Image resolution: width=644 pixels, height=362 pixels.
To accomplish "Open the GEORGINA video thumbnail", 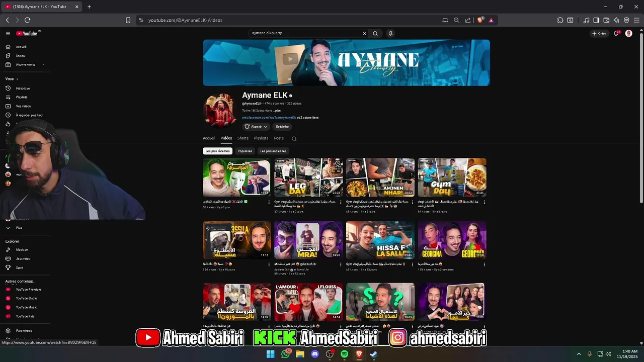I will click(x=452, y=240).
